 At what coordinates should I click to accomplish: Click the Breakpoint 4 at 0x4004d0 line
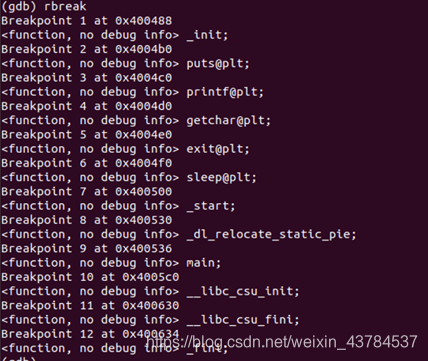(87, 106)
